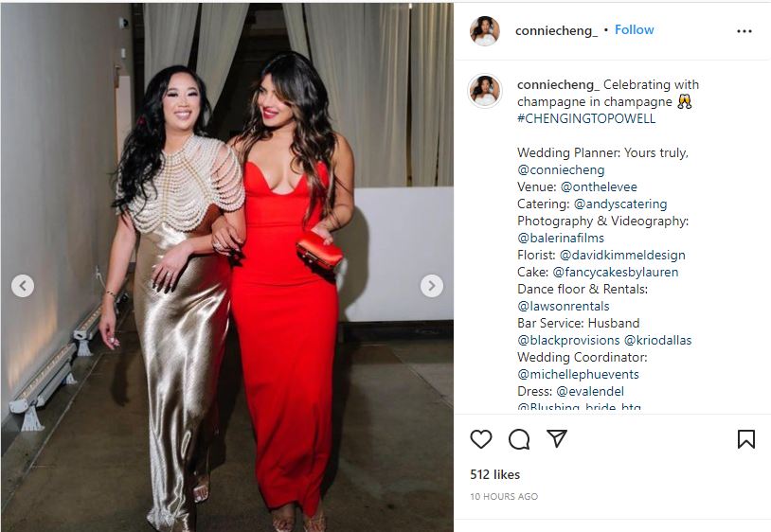Share the post via paper plane icon
Viewport: 771px width, 532px height.
557,438
